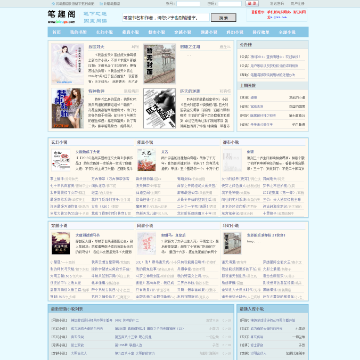360x360 pixels.
Task: Open red-flower cover in middle category column
Action: coord(147,160)
